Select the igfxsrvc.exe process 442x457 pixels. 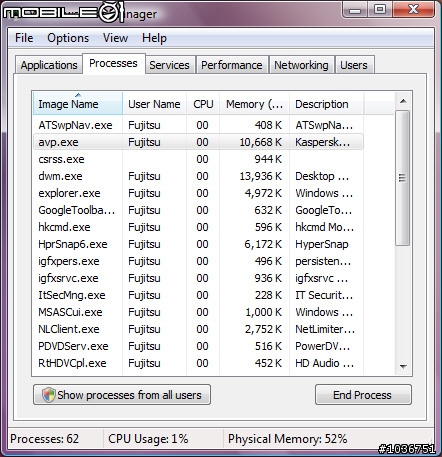(198, 278)
